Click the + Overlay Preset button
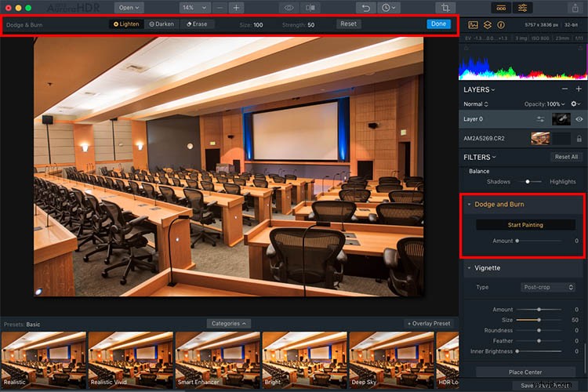Image resolution: width=588 pixels, height=392 pixels. point(429,323)
